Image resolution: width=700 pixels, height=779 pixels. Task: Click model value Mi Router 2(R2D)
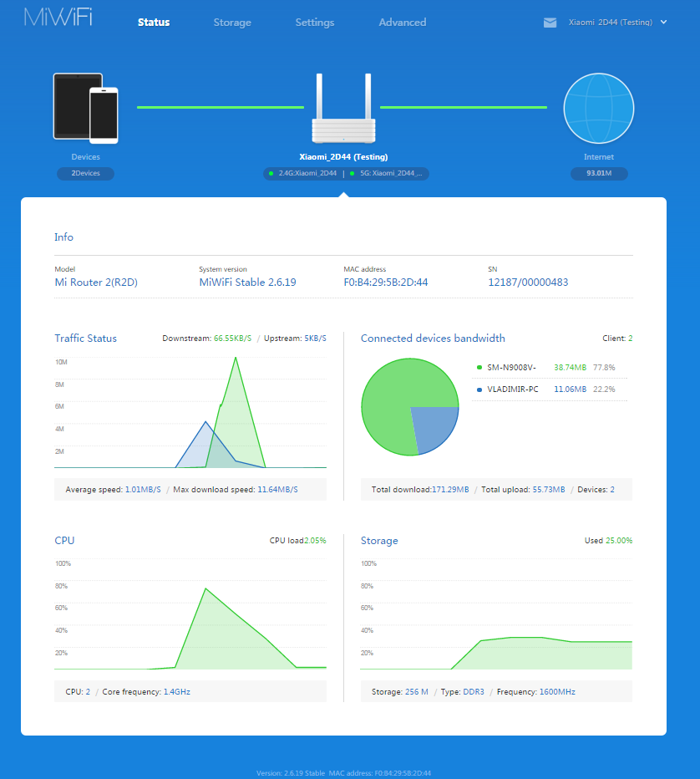click(x=96, y=283)
